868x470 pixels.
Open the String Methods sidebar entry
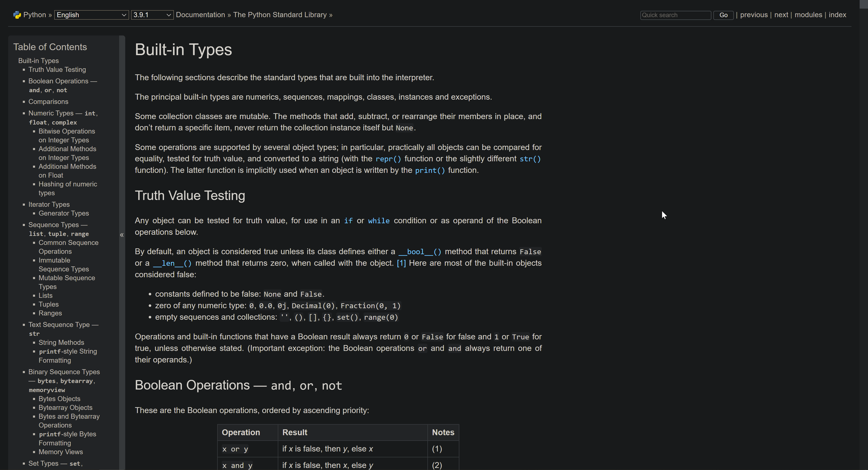pyautogui.click(x=61, y=342)
